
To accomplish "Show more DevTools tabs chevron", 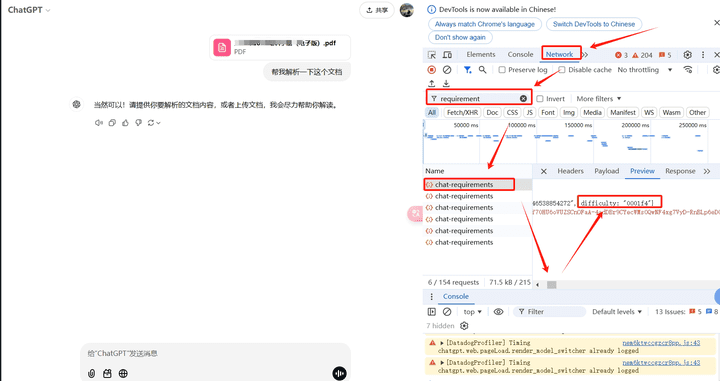I will coord(585,55).
